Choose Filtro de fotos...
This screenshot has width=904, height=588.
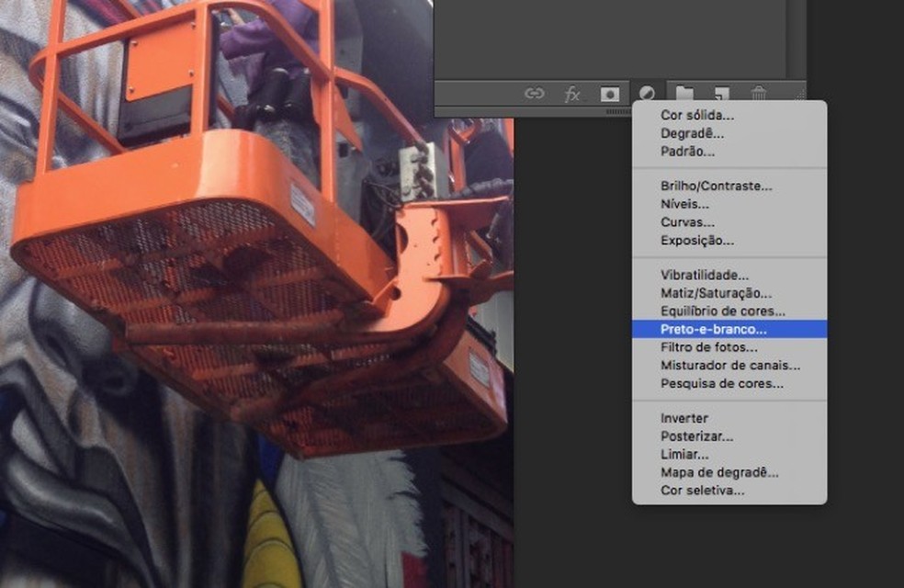click(x=729, y=347)
